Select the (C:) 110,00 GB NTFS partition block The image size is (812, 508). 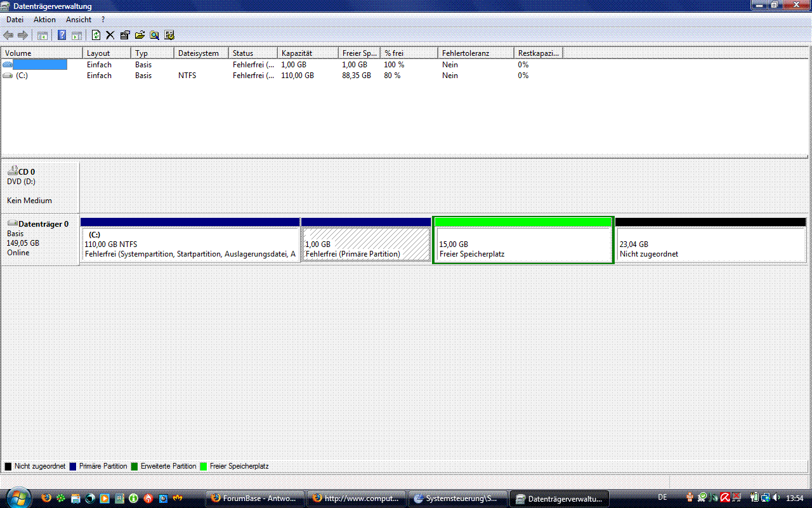click(x=190, y=240)
